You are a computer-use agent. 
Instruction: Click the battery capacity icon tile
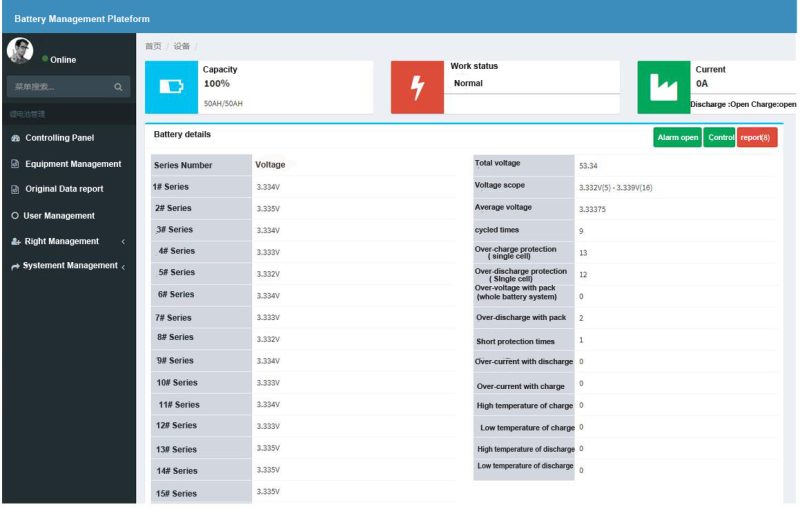point(171,87)
